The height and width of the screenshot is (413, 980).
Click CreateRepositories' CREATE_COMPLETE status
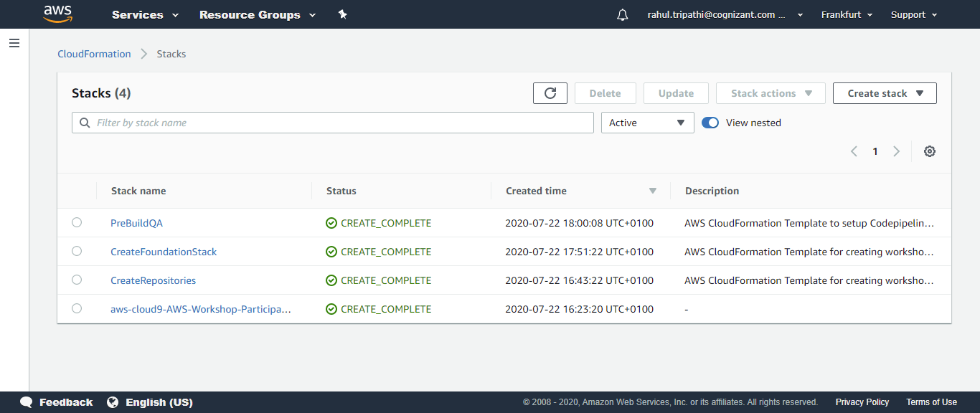tap(379, 280)
